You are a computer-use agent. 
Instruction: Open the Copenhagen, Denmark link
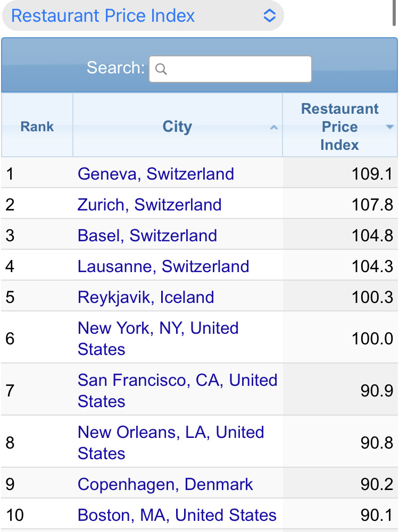coord(165,484)
